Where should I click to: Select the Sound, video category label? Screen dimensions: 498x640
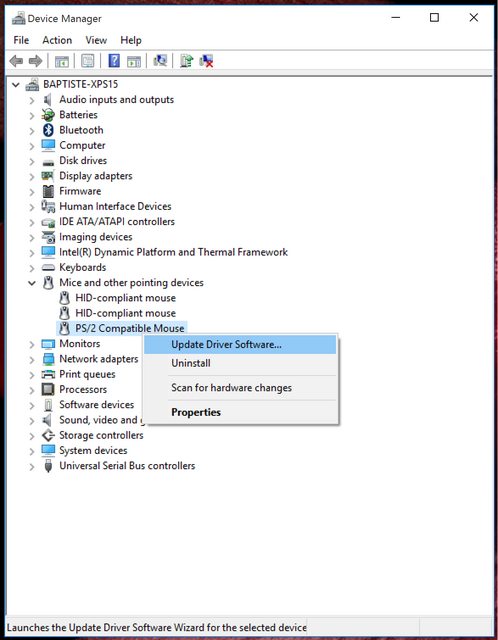(x=100, y=420)
